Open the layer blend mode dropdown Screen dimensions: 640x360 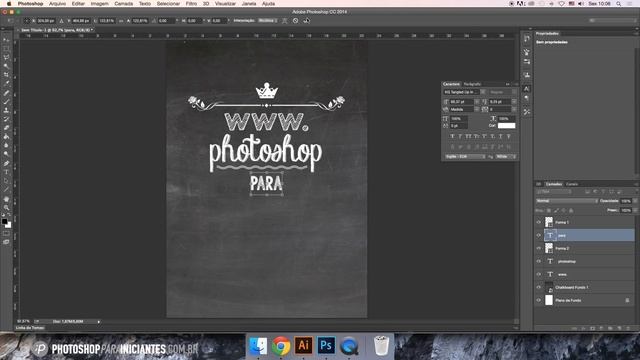(x=567, y=201)
